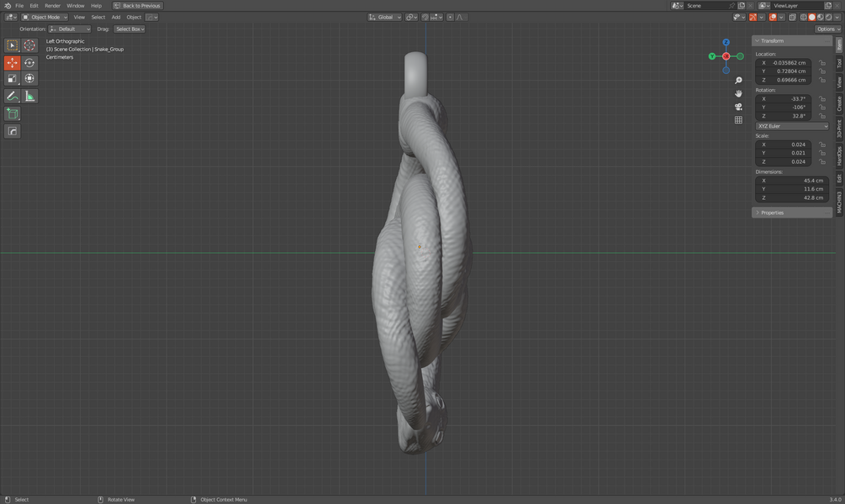Select rendered viewport shading
Screen dimensions: 845x504
coord(828,18)
